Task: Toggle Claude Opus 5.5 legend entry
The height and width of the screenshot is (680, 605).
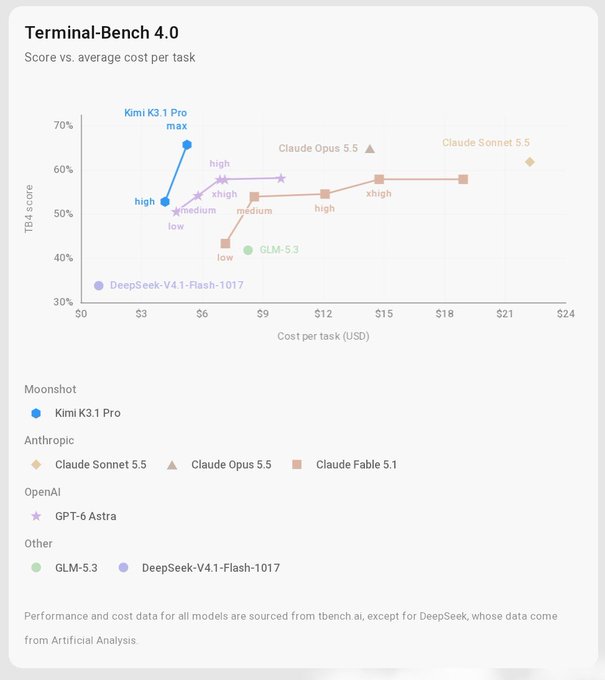Action: pyautogui.click(x=219, y=465)
